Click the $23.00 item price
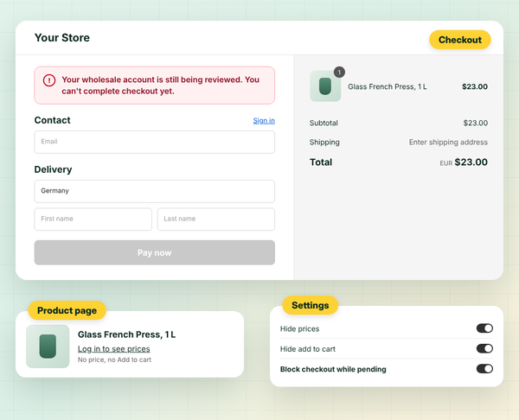Screen dimensions: 519x420 click(x=475, y=86)
